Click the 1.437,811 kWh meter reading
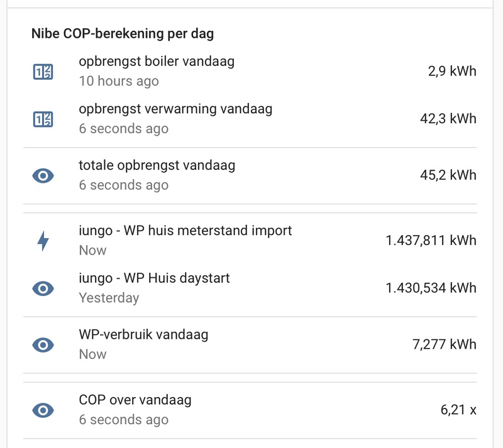Screen dimensions: 503x448 pyautogui.click(x=431, y=240)
